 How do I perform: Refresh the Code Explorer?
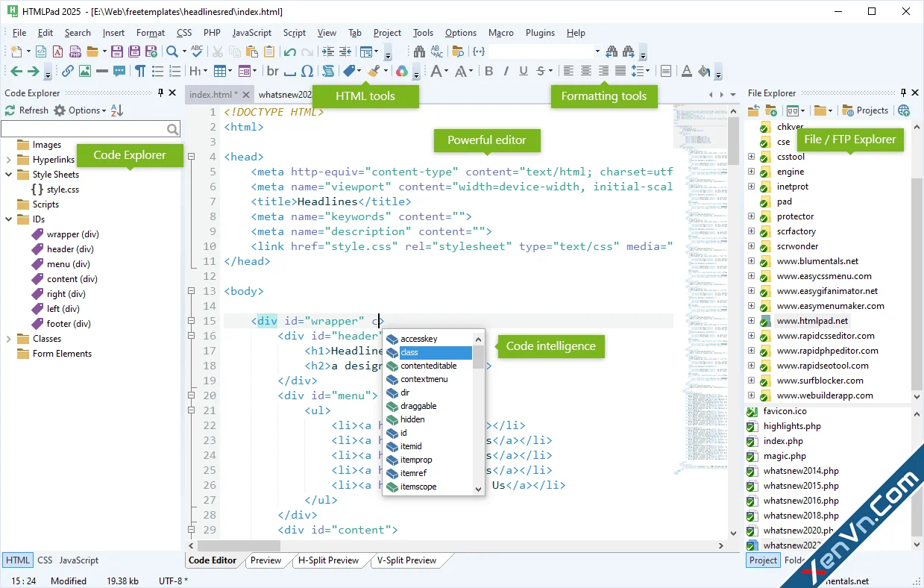pyautogui.click(x=27, y=110)
